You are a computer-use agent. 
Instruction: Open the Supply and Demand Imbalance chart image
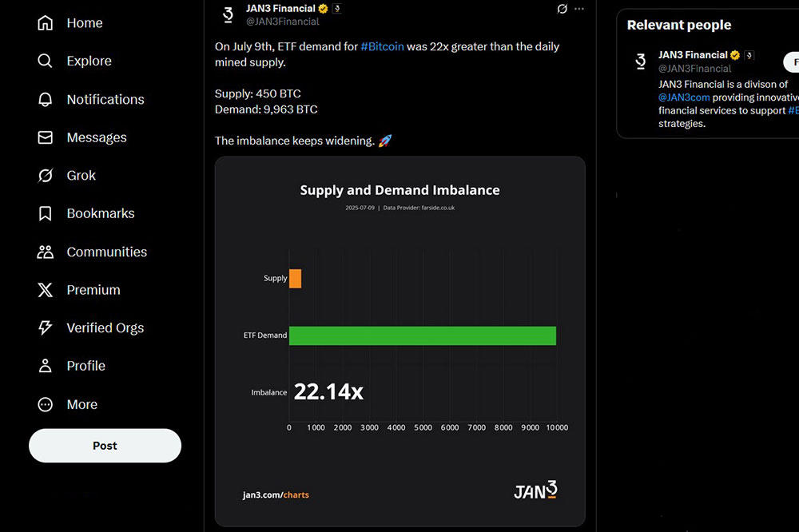pos(400,341)
